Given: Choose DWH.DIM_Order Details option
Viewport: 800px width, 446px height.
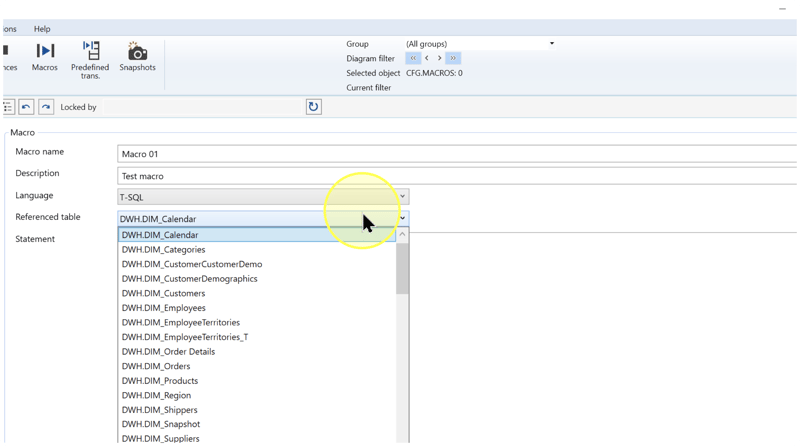Looking at the screenshot, I should point(257,352).
